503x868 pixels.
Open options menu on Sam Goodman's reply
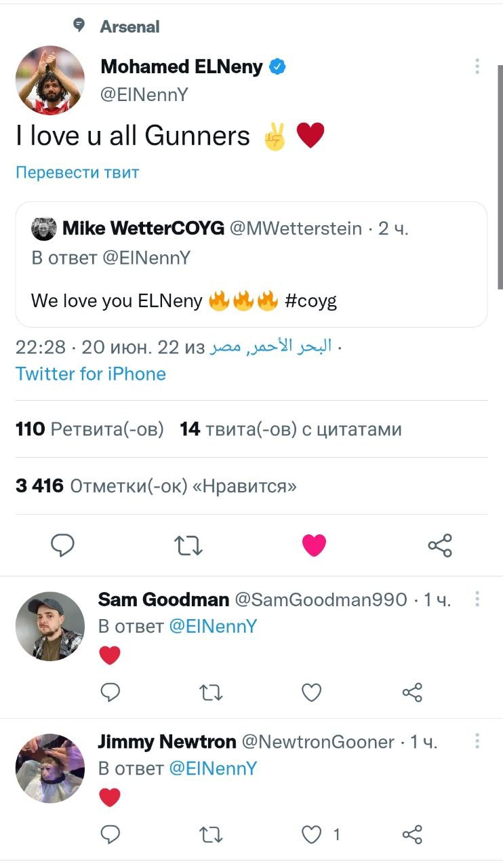[x=477, y=599]
